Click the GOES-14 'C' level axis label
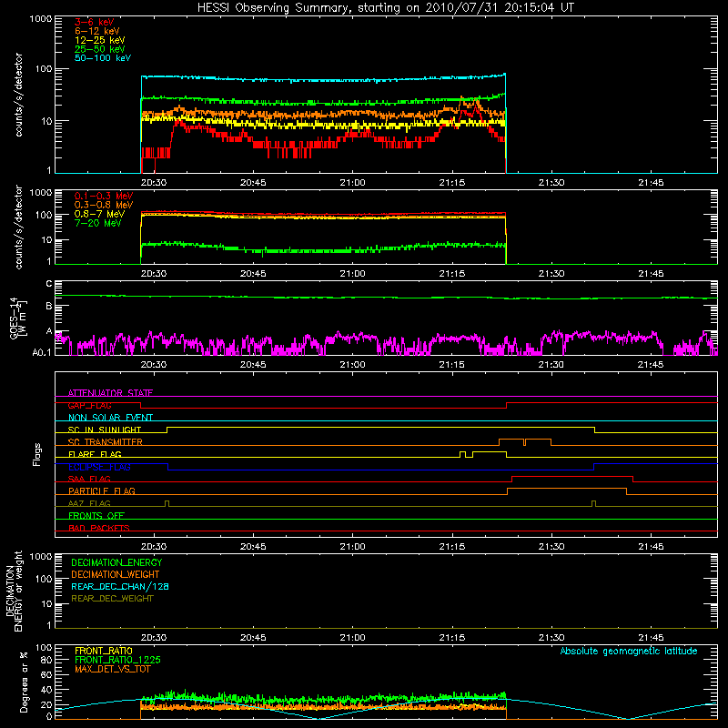The width and height of the screenshot is (728, 728). pyautogui.click(x=49, y=284)
